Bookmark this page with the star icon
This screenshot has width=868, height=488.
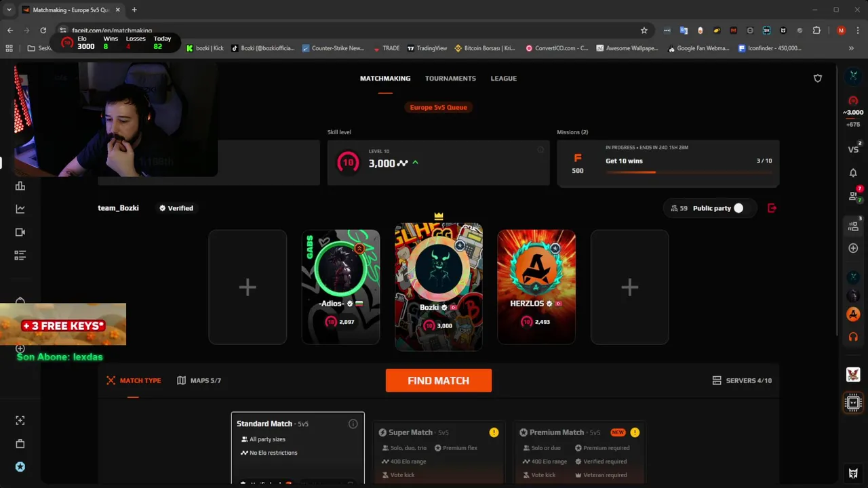pyautogui.click(x=644, y=30)
